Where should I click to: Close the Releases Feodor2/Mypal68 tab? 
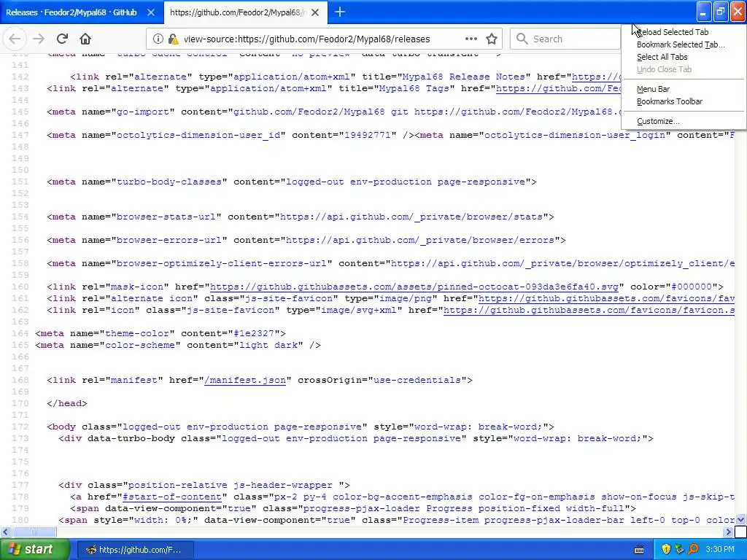(x=151, y=12)
